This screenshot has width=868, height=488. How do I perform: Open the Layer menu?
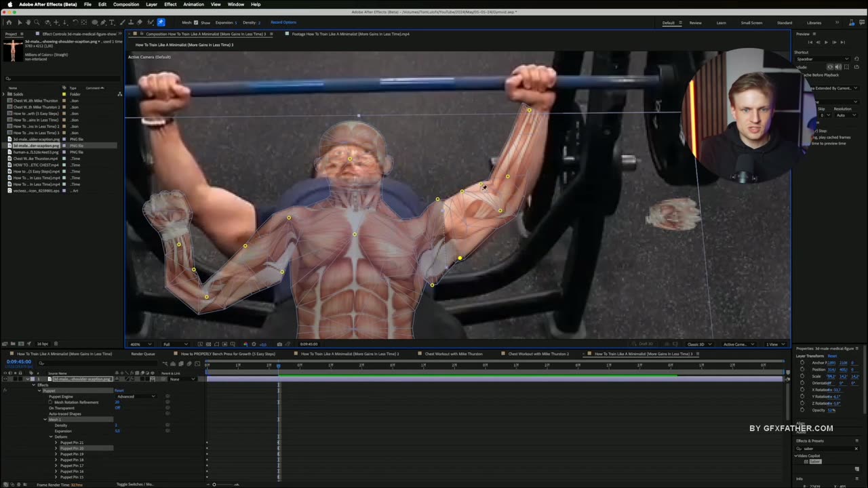(151, 4)
